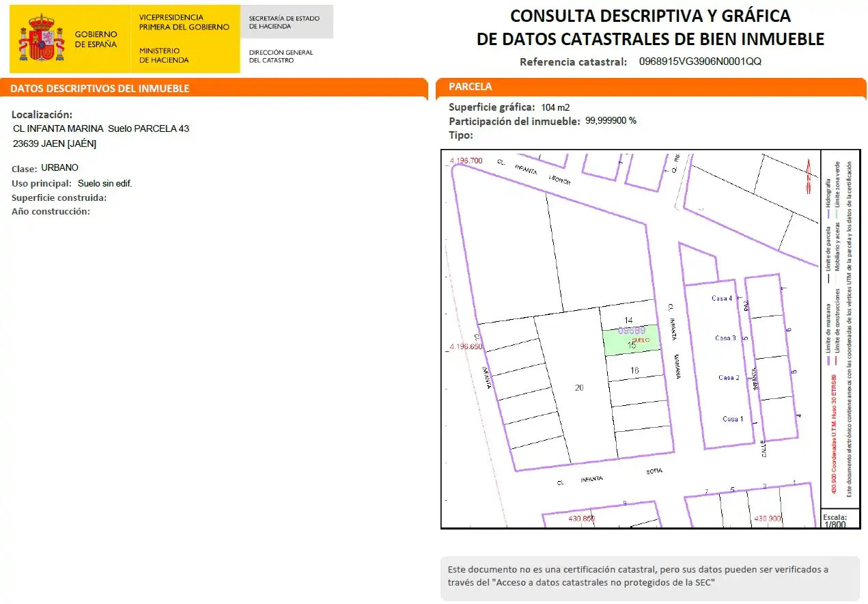Image resolution: width=868 pixels, height=604 pixels.
Task: Click the Localización label
Action: tap(42, 115)
